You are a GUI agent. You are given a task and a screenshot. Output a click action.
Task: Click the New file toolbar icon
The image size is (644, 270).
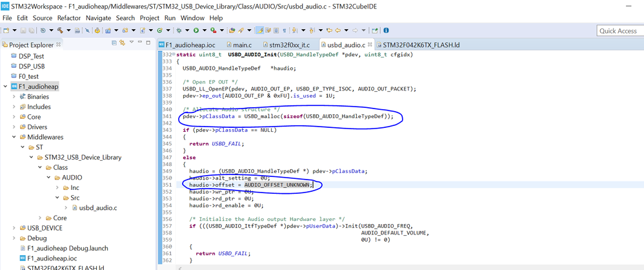point(6,30)
